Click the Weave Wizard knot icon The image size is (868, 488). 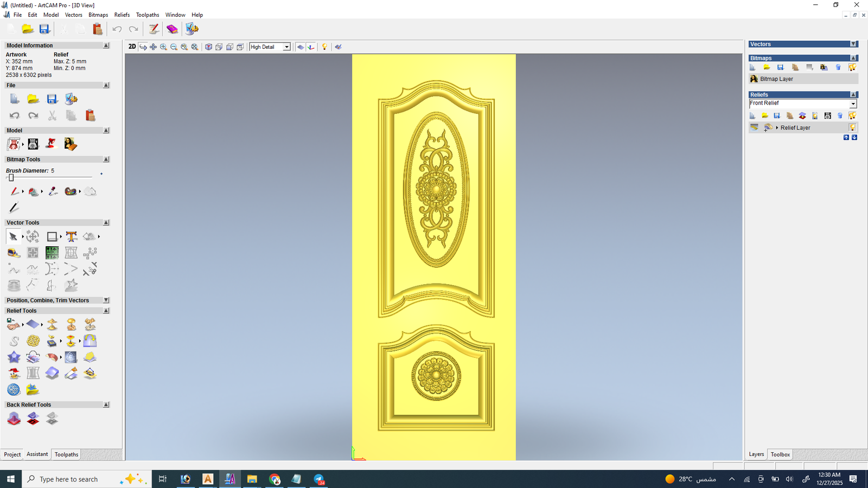tap(33, 341)
